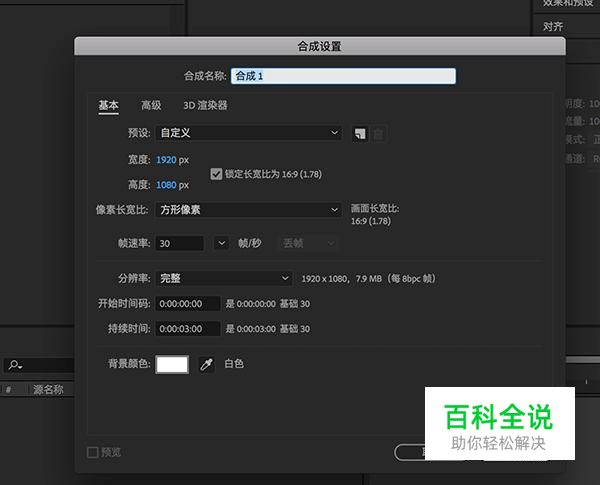The height and width of the screenshot is (485, 600).
Task: Click the 白色 color name label
Action: (234, 364)
